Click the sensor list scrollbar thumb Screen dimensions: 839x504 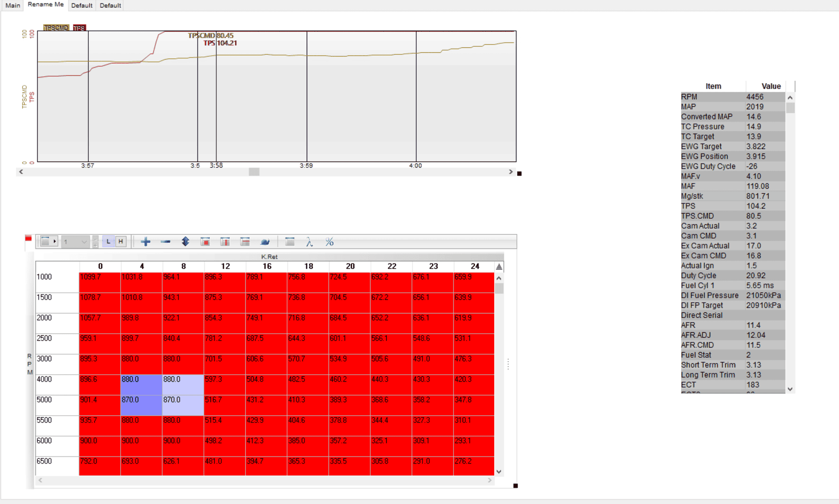(790, 108)
